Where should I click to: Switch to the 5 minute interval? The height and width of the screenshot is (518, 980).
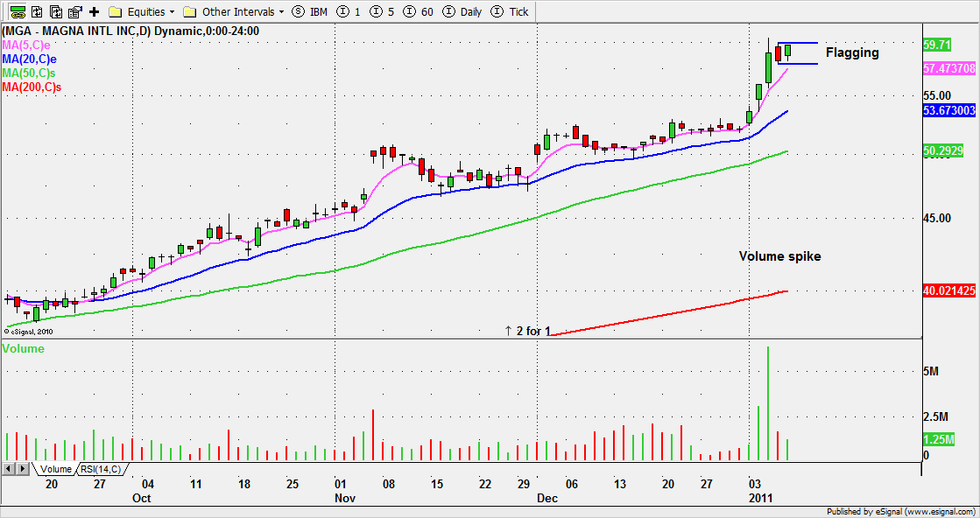(383, 11)
